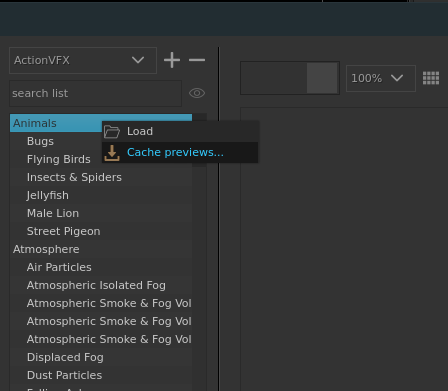Click the plus icon to add a library

172,60
